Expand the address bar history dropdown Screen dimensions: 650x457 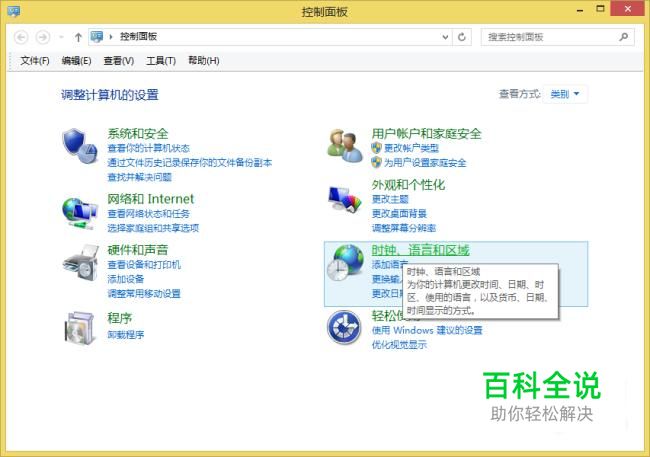pyautogui.click(x=445, y=37)
